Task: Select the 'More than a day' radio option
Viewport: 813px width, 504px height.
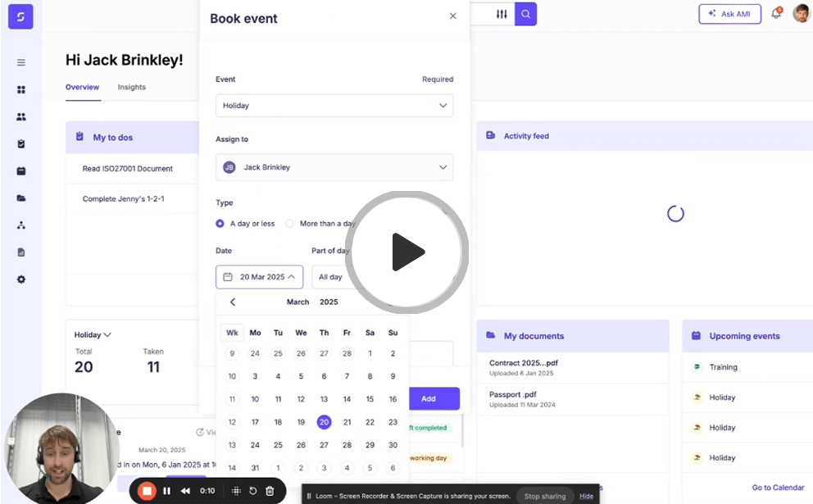Action: 289,224
